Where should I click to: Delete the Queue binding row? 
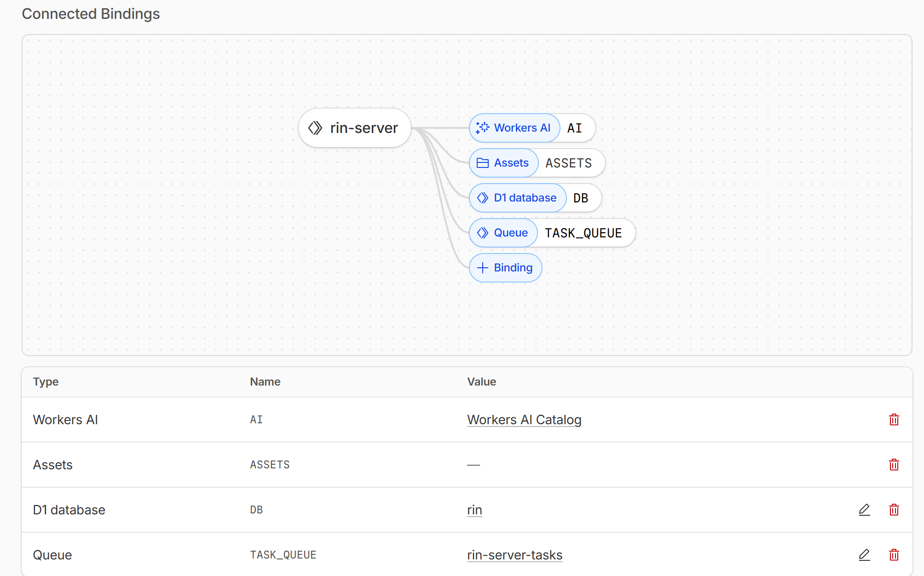[x=894, y=555]
